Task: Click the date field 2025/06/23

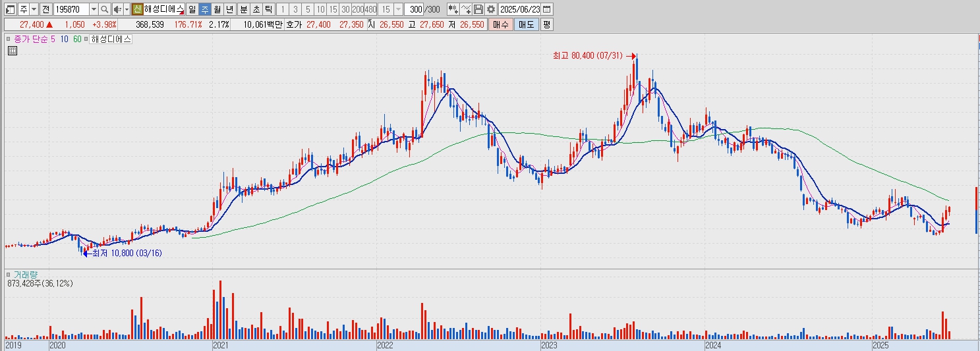Action: click(520, 9)
